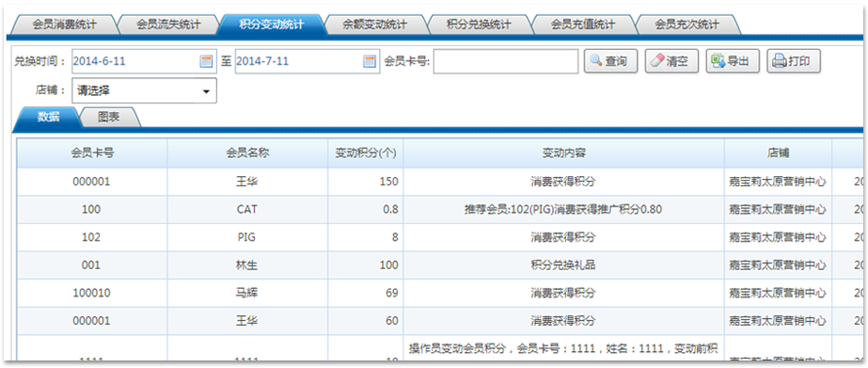Viewport: 868px width, 368px height.
Task: Switch to 会员消费统计 tab
Action: coord(65,24)
